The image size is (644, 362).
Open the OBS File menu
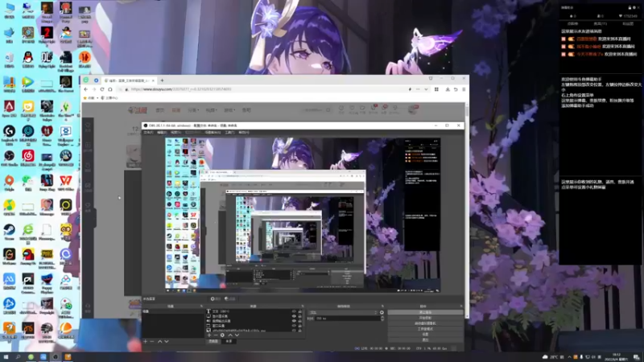pyautogui.click(x=148, y=132)
